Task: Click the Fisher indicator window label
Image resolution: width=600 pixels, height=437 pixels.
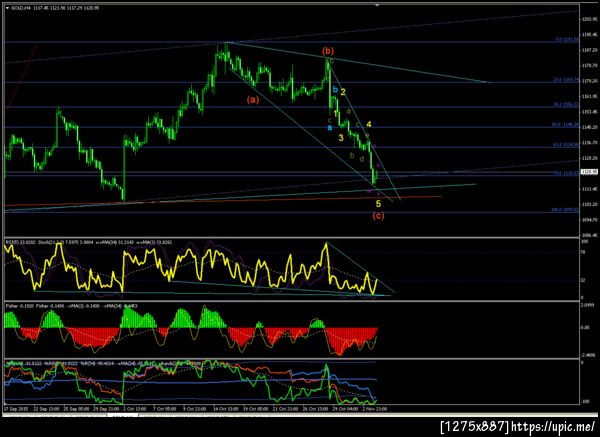Action: pyautogui.click(x=72, y=306)
